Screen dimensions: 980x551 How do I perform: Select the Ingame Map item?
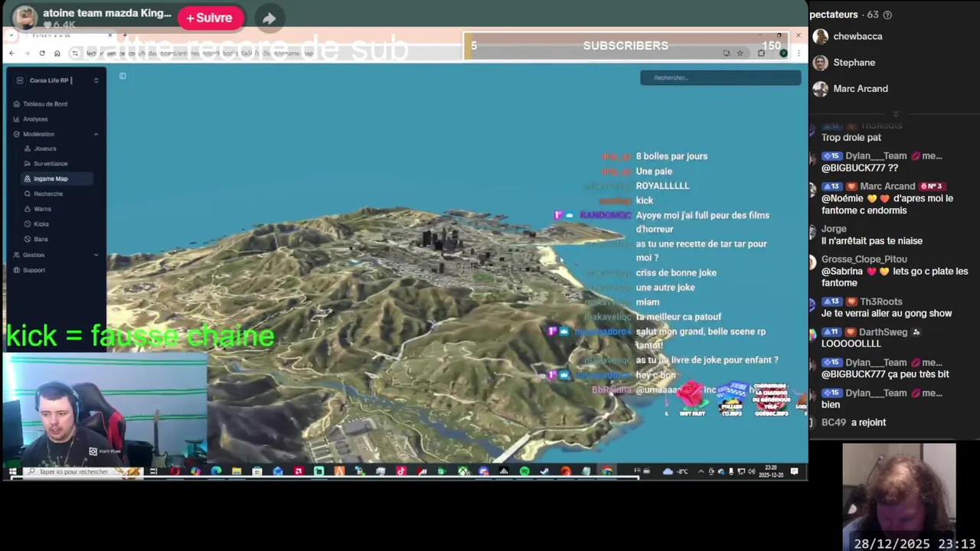click(57, 179)
